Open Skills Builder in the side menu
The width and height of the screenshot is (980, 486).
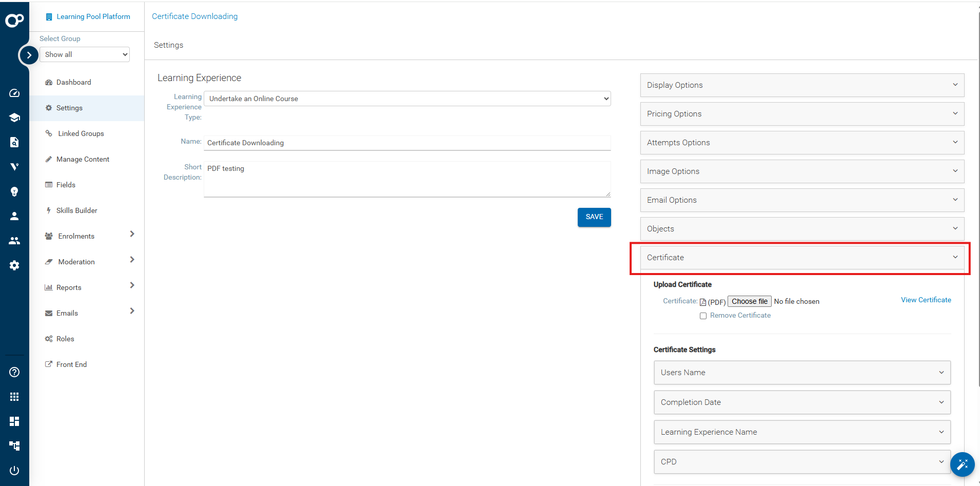pos(87,210)
